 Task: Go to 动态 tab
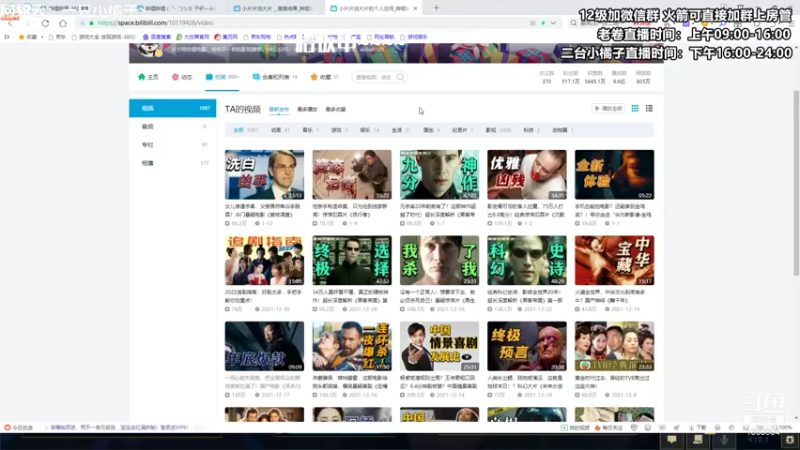(x=182, y=77)
